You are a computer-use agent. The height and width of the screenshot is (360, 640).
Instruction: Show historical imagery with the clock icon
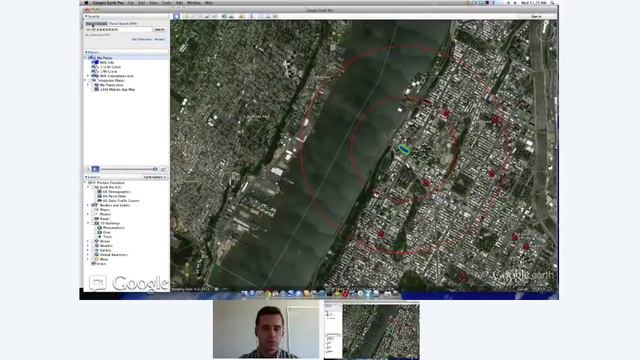coord(224,16)
